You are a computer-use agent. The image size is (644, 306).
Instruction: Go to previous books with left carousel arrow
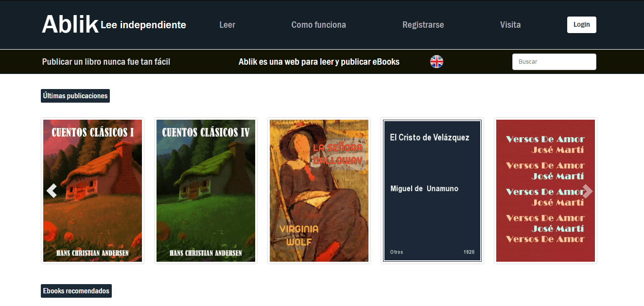52,191
